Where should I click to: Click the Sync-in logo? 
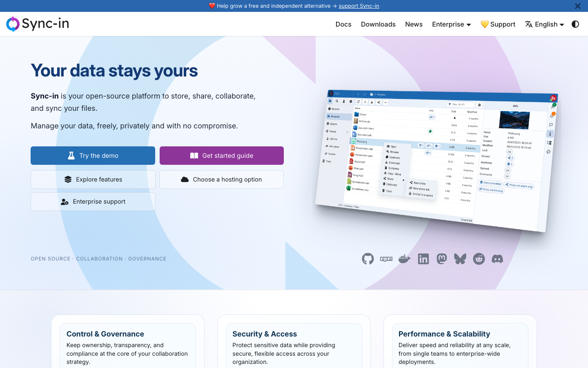(x=38, y=24)
